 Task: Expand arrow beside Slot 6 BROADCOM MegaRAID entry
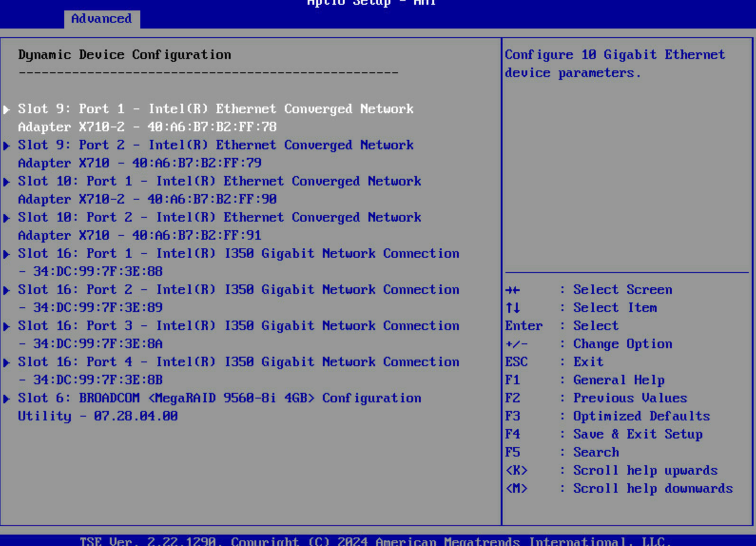pyautogui.click(x=7, y=399)
